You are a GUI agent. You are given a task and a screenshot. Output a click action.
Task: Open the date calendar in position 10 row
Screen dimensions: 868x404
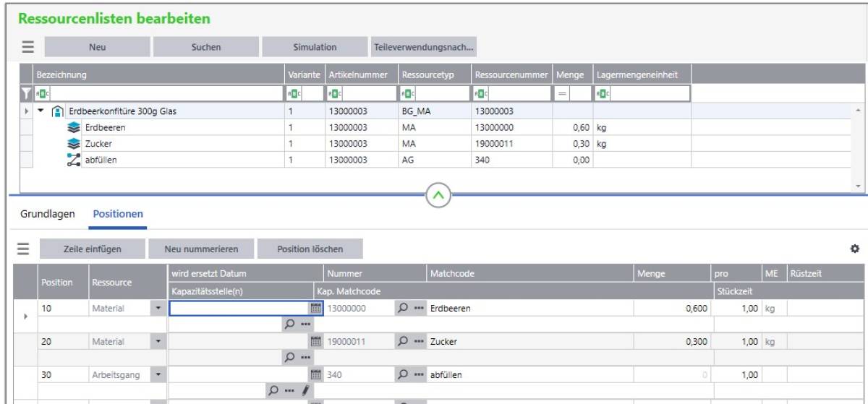pyautogui.click(x=315, y=309)
